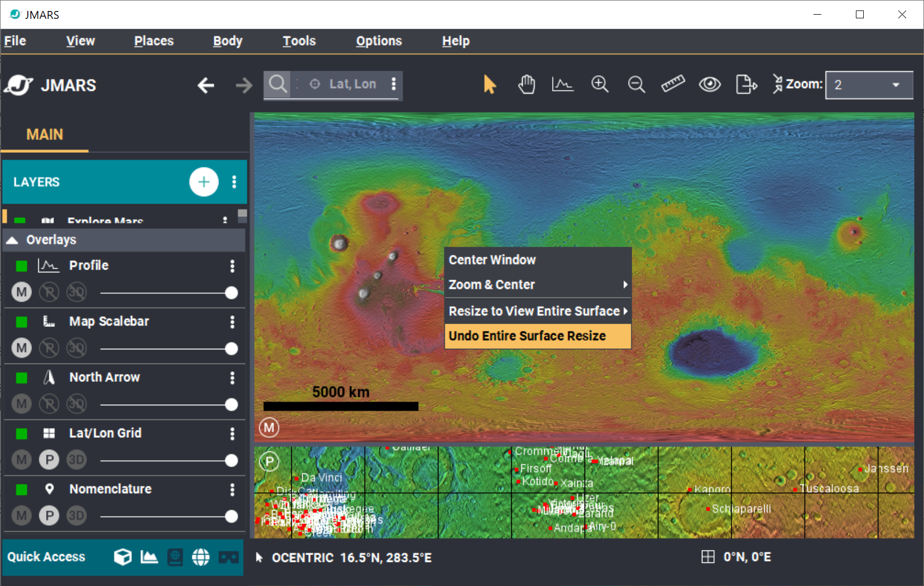Viewport: 924px width, 586px height.
Task: Toggle Nomenclature P panner view button
Action: coord(49,516)
